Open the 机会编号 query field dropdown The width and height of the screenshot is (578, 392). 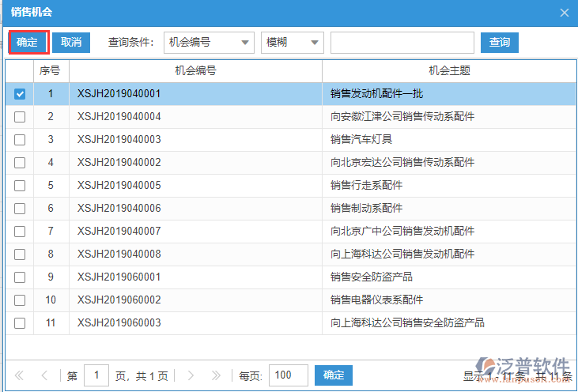pyautogui.click(x=209, y=43)
